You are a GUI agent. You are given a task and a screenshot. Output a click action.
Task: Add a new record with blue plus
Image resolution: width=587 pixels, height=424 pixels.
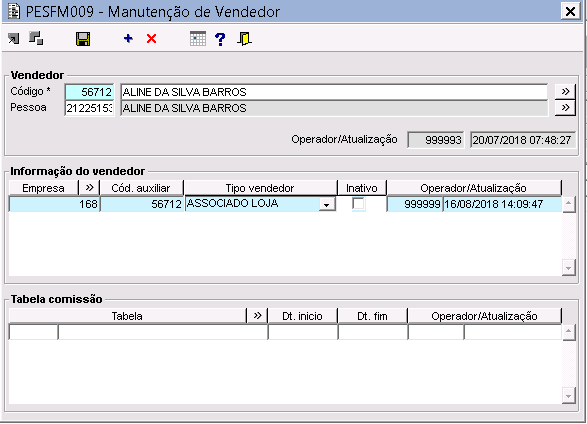click(x=128, y=38)
